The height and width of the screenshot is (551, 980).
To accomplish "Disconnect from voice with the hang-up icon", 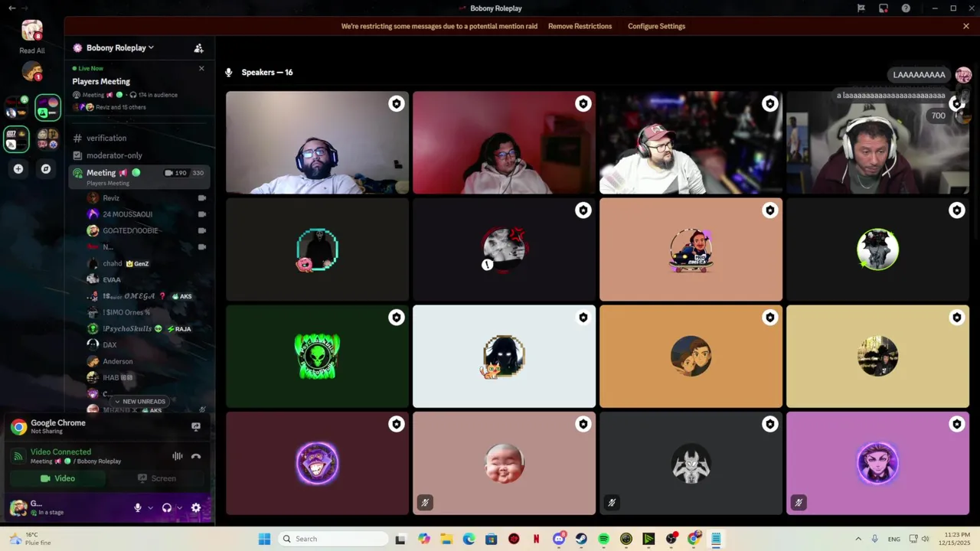I will pyautogui.click(x=196, y=456).
